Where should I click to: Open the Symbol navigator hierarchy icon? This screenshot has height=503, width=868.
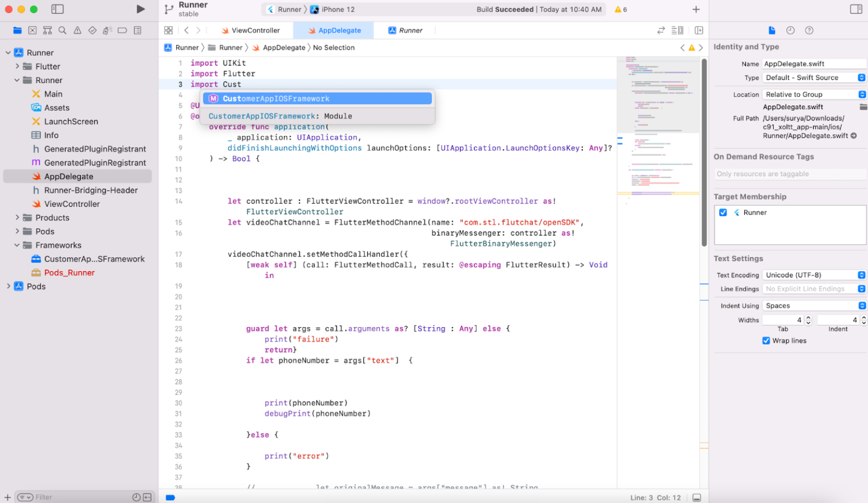point(47,31)
